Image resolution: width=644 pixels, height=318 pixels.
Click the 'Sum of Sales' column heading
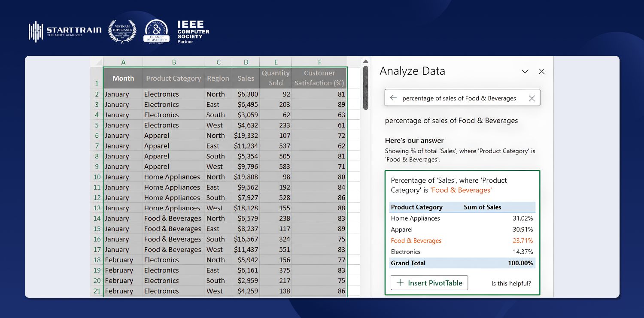(x=482, y=207)
